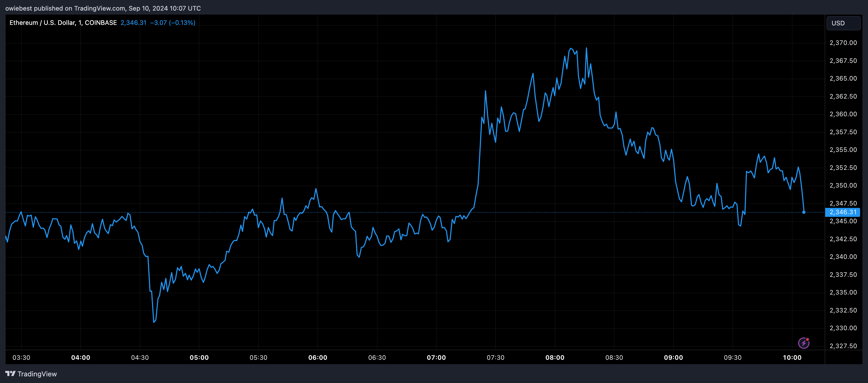868x383 pixels.
Task: Click the current price label 2,346.31 on the axis
Action: point(843,212)
